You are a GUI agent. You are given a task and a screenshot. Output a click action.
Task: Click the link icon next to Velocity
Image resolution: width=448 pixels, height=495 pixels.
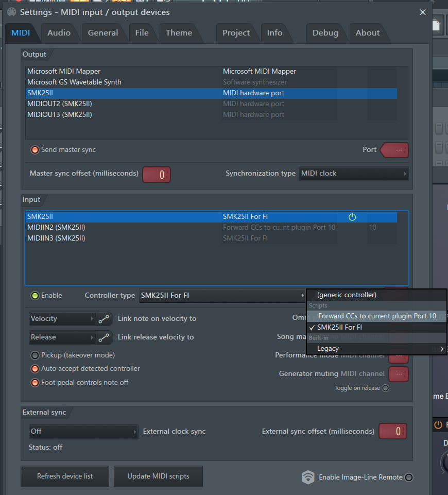pos(104,319)
